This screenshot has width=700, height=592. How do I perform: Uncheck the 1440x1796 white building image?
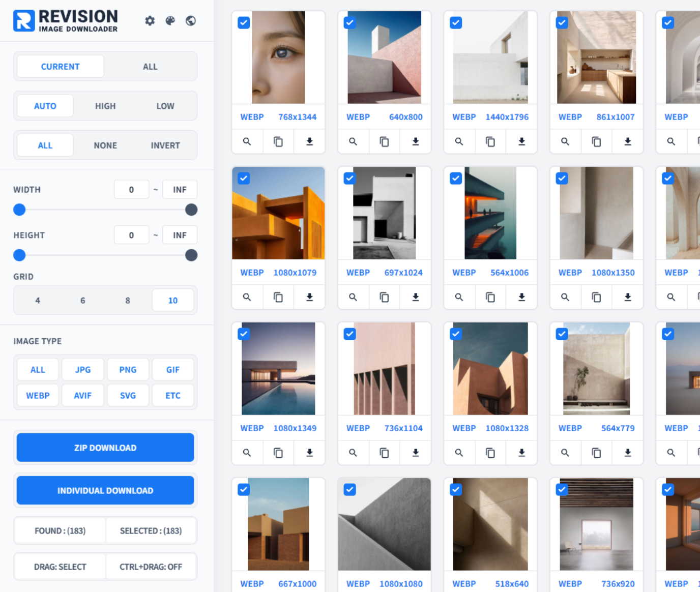tap(456, 22)
